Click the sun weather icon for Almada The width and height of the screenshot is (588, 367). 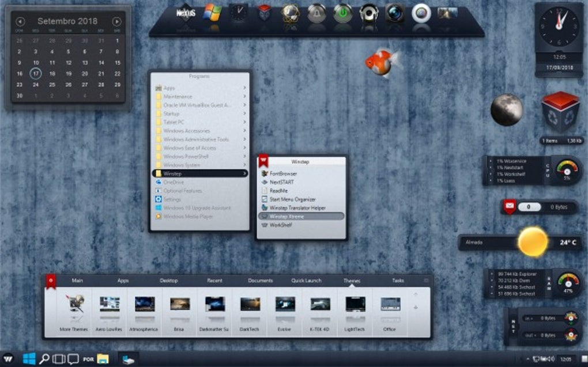(x=532, y=242)
